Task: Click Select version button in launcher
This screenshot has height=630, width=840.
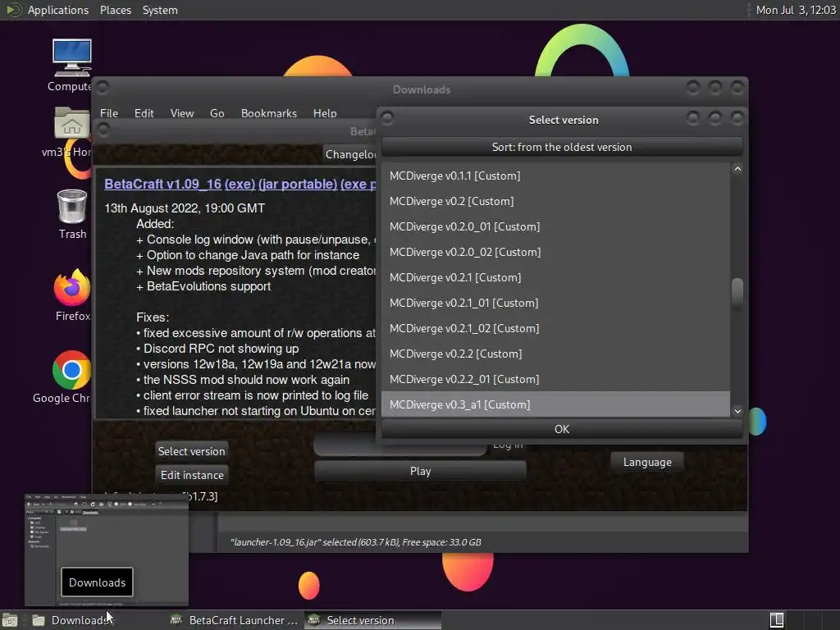Action: pyautogui.click(x=191, y=451)
